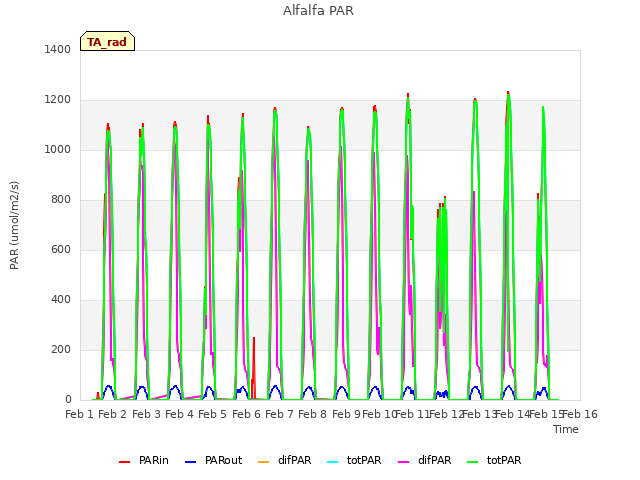This screenshot has height=480, width=640.
Task: Click the 1400 y-axis tick label
Action: pyautogui.click(x=58, y=49)
